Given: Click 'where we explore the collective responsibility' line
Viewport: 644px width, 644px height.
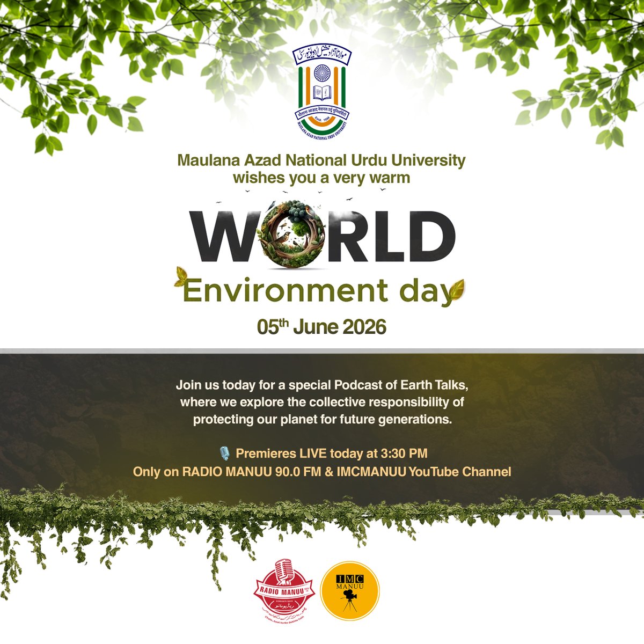Looking at the screenshot, I should [x=322, y=402].
